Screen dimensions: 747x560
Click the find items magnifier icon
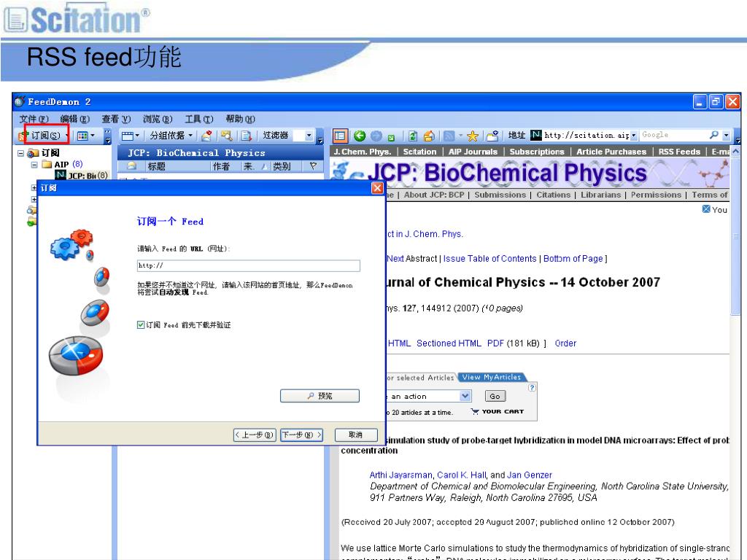click(226, 136)
